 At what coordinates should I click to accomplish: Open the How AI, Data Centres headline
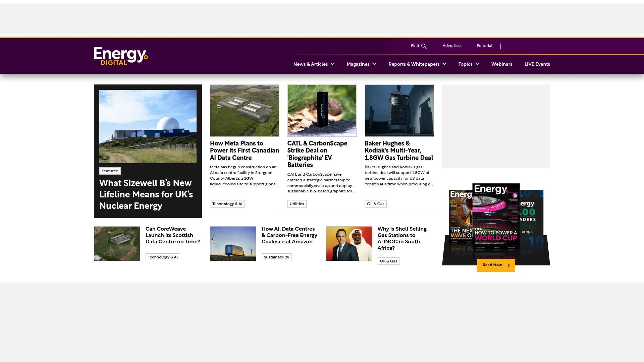point(289,235)
